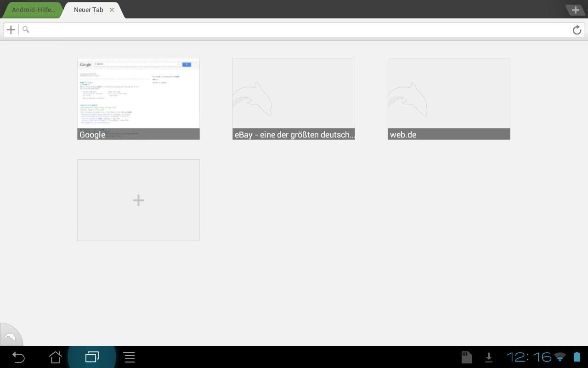The image size is (588, 368).
Task: Reload page with refresh icon
Action: [577, 30]
